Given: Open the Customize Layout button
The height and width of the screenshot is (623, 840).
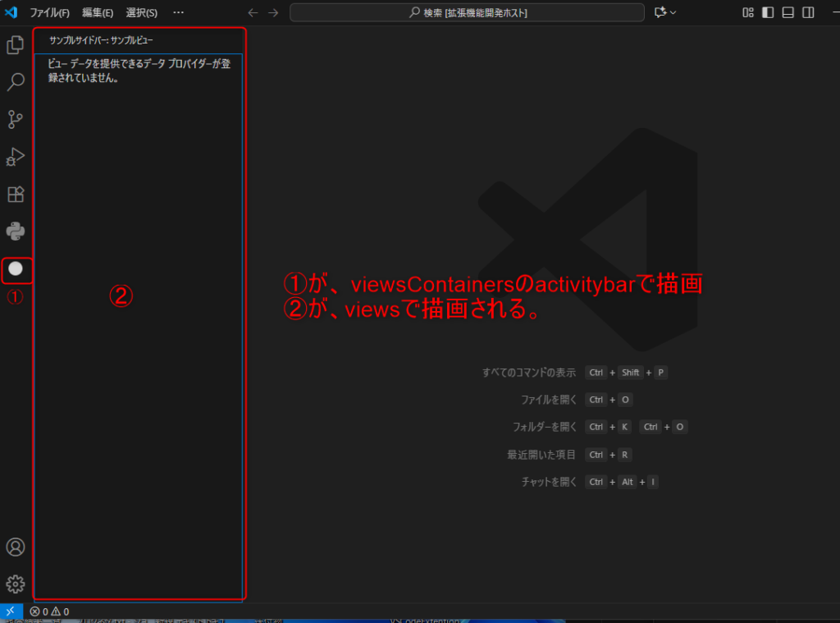Looking at the screenshot, I should 747,12.
